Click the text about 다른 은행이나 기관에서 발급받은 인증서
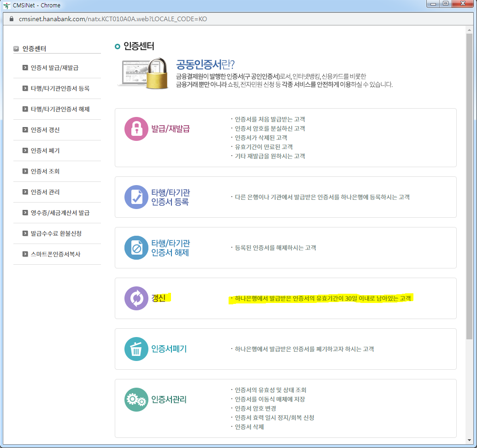 pos(322,197)
